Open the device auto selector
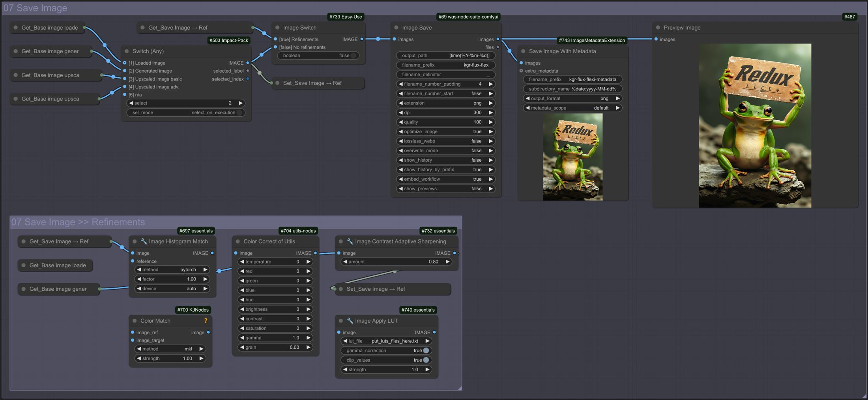This screenshot has width=868, height=400. tap(172, 288)
